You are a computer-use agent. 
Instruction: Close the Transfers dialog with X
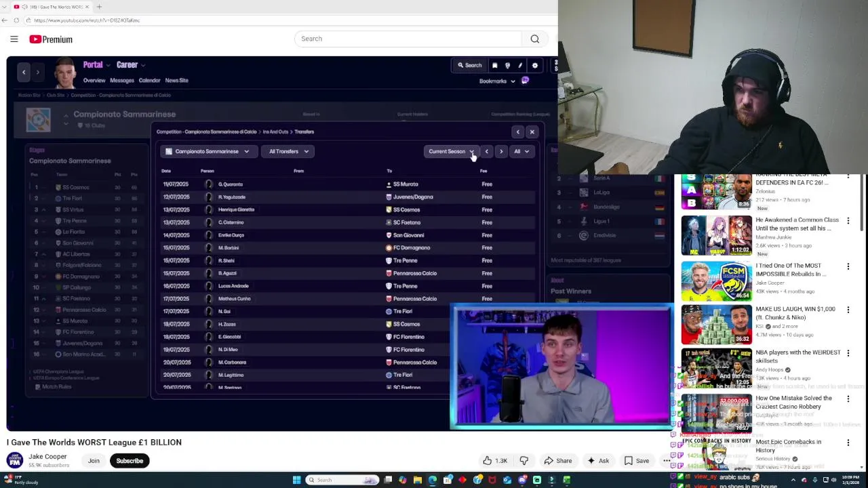point(532,132)
